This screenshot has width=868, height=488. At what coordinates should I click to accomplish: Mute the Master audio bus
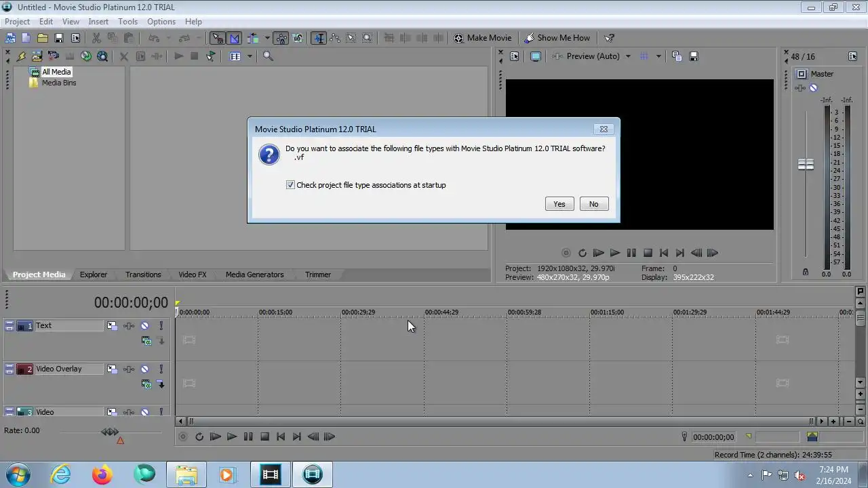pos(814,88)
